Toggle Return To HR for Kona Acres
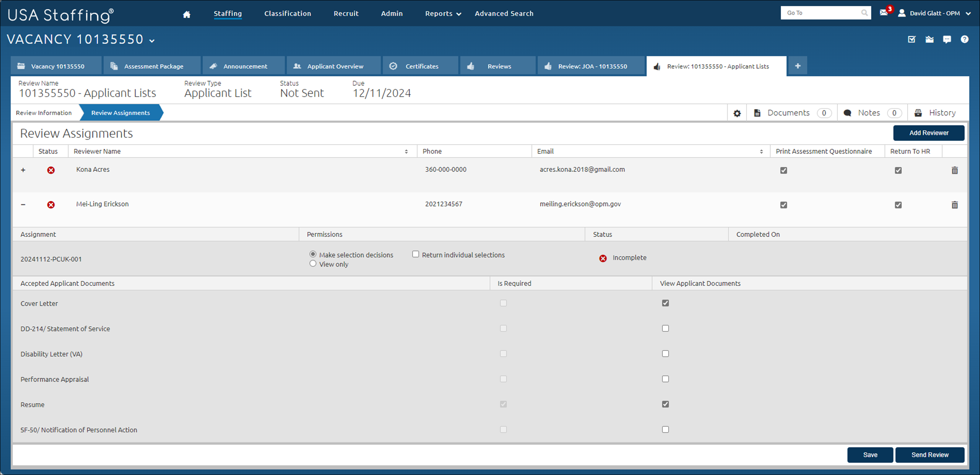980x475 pixels. tap(898, 170)
